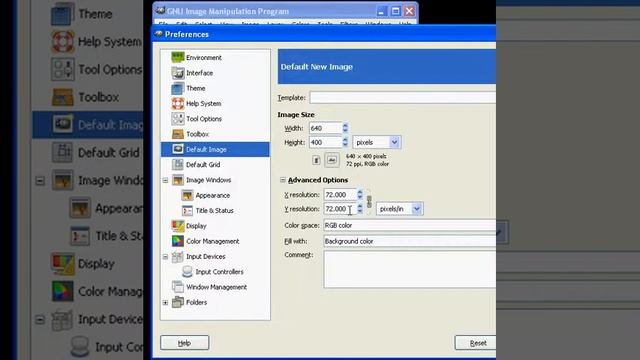640x360 pixels.
Task: Click the Y resolution field
Action: (x=340, y=209)
